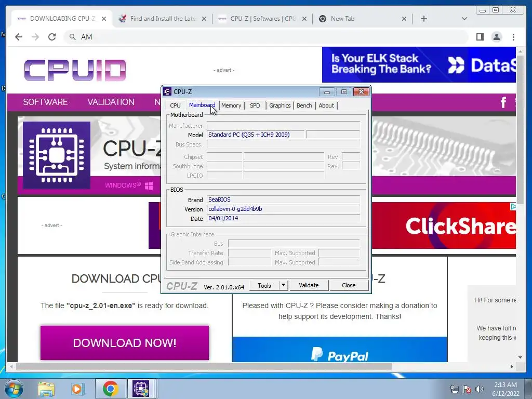Click the Validate button

(x=309, y=285)
